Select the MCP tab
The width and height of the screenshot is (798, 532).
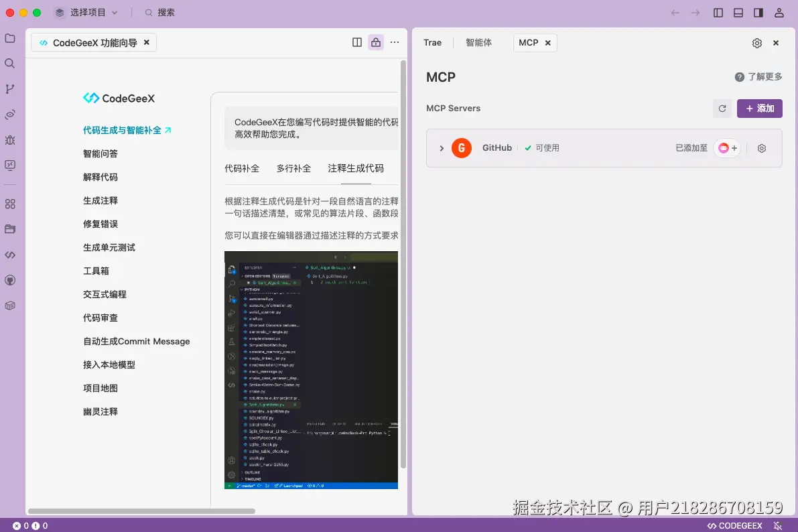tap(528, 43)
